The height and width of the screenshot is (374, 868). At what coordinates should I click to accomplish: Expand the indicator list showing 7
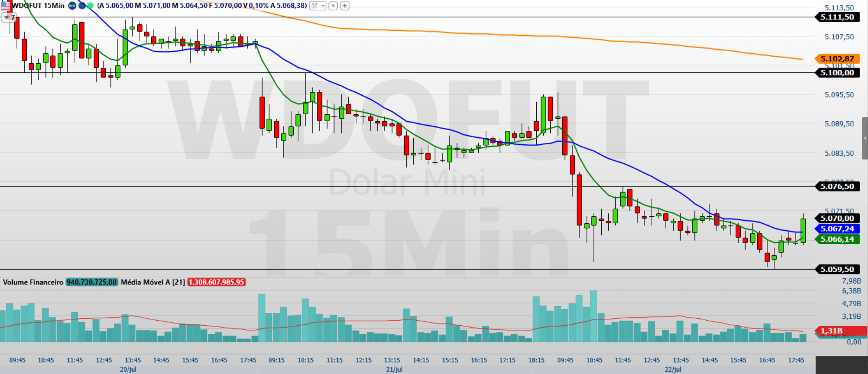pos(9,18)
